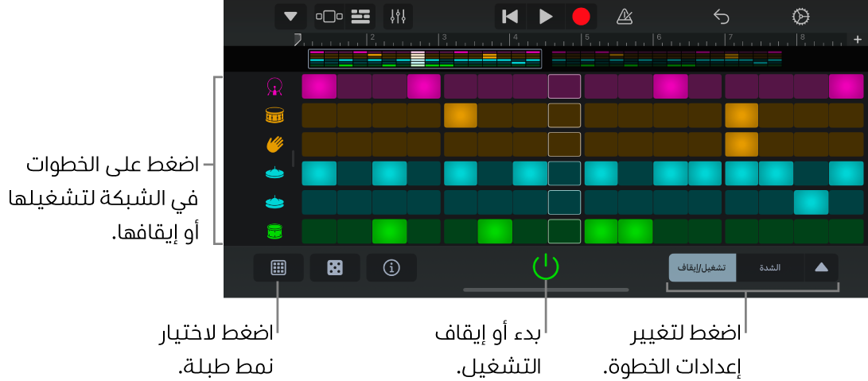Go to beginning of the song
This screenshot has width=868, height=381.
(510, 17)
